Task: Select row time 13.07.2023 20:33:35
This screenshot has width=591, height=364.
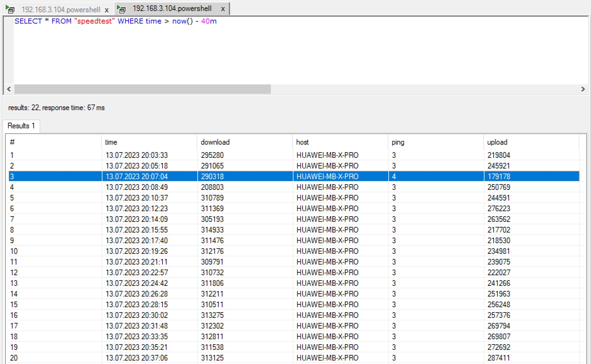Action: pos(137,336)
